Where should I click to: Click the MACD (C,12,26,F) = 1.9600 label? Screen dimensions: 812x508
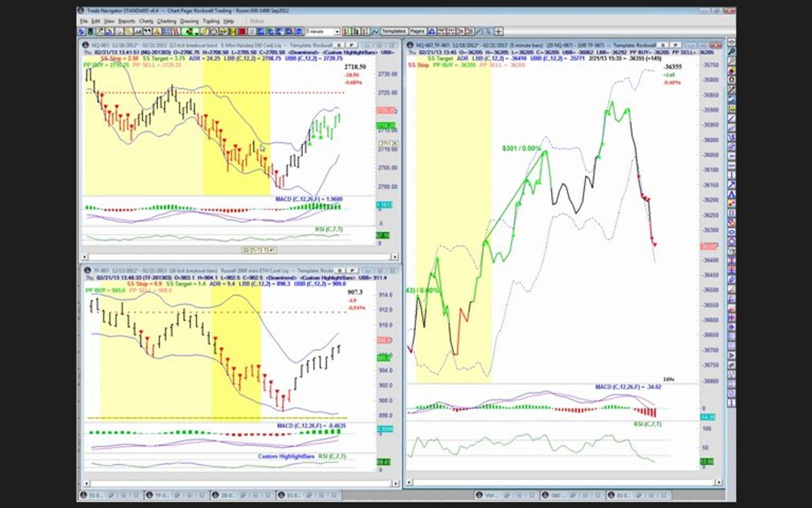[x=309, y=199]
